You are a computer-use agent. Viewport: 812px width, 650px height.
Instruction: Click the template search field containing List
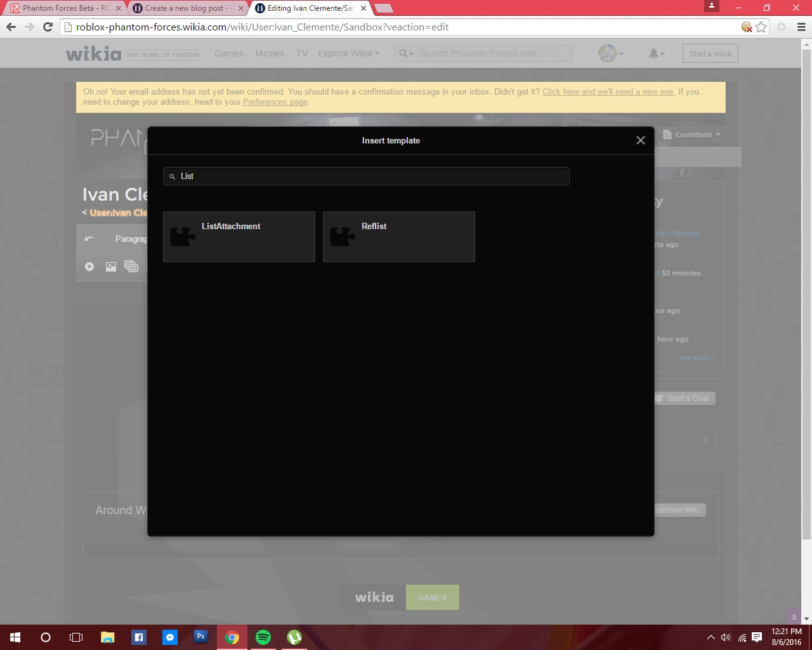pos(367,176)
